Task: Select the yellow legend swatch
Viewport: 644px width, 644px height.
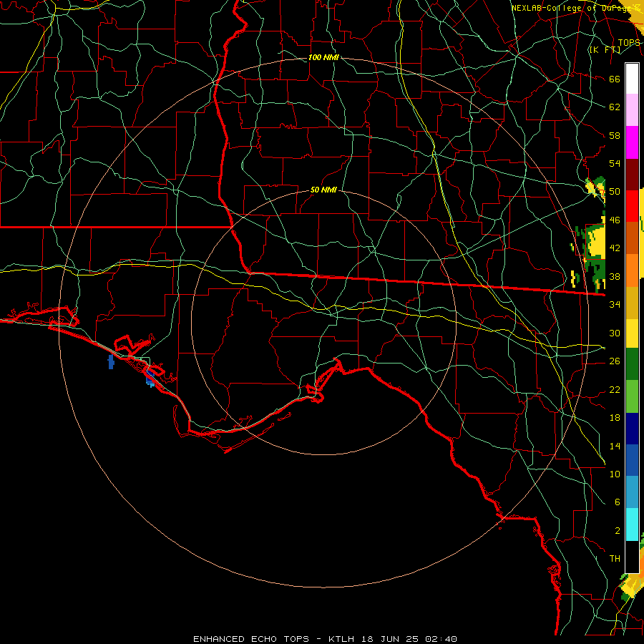Action: (x=632, y=333)
